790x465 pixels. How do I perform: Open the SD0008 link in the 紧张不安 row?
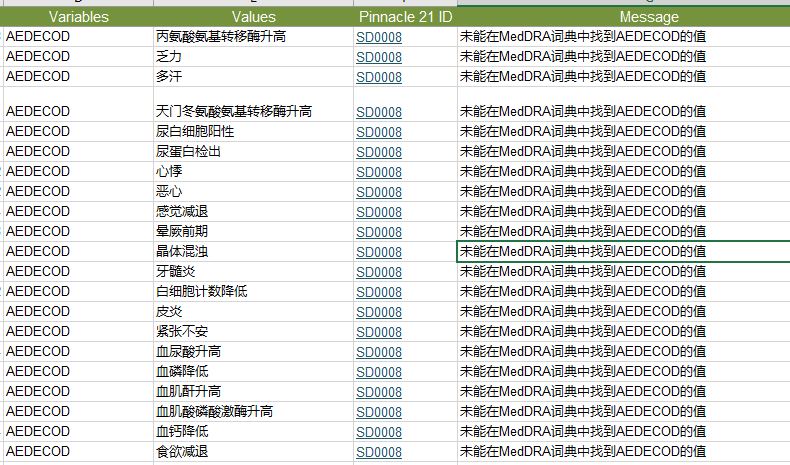pos(379,332)
